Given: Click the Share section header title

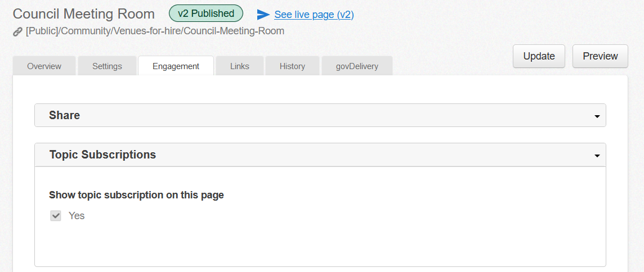Looking at the screenshot, I should coord(65,115).
